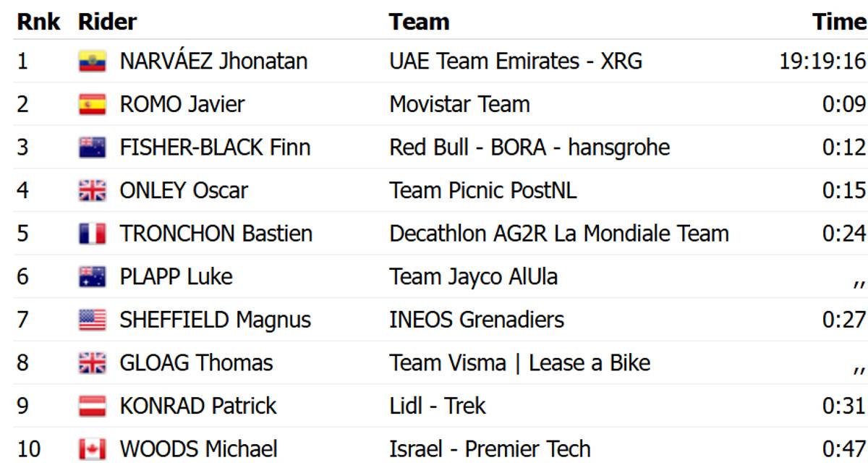Click the French flag beside Tronchon
Viewport: 868px width, 468px height.
pyautogui.click(x=92, y=234)
